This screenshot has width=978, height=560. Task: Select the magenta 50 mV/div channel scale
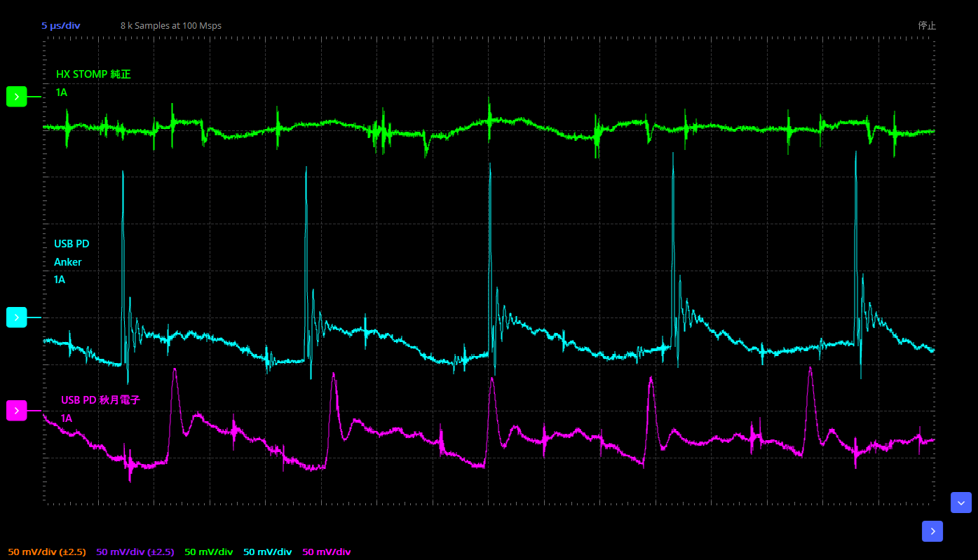326,552
